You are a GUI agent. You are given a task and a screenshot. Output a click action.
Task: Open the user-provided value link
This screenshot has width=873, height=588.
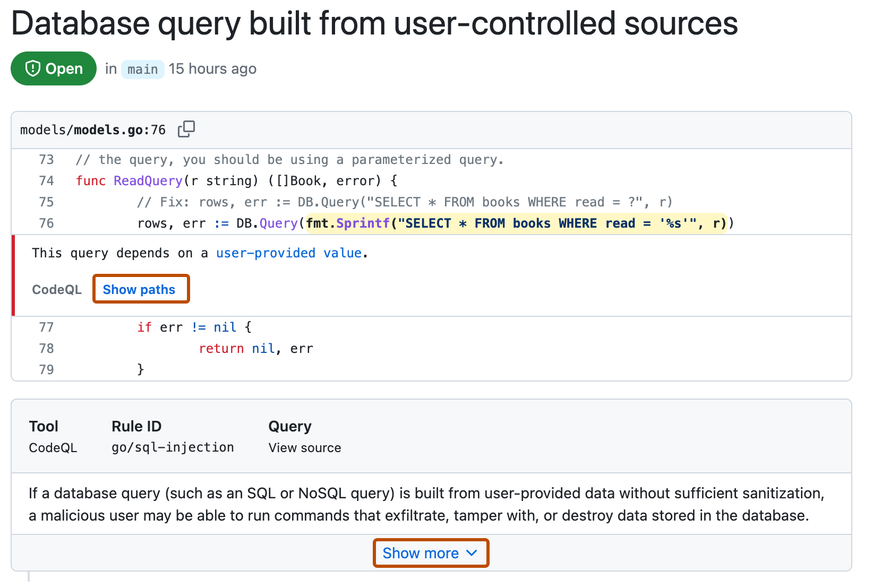click(289, 253)
